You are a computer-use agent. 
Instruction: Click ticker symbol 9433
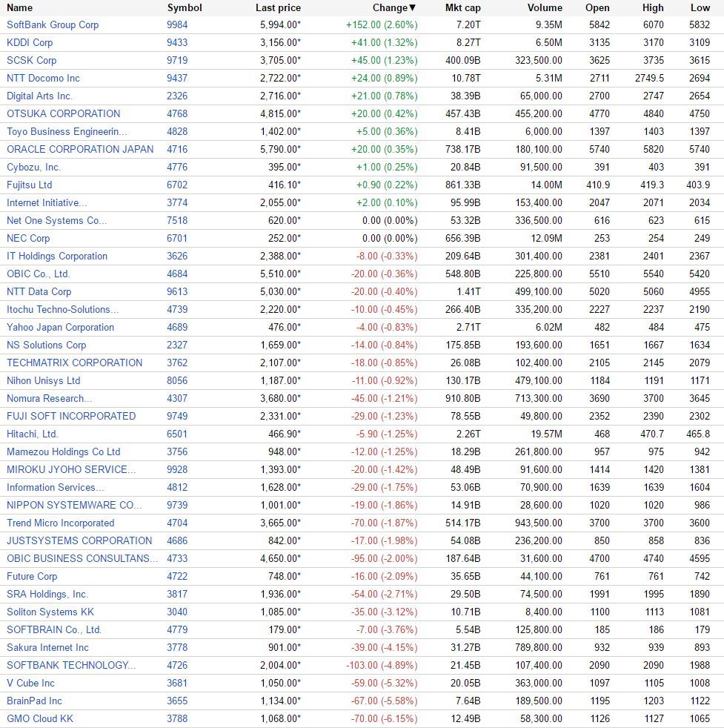177,43
